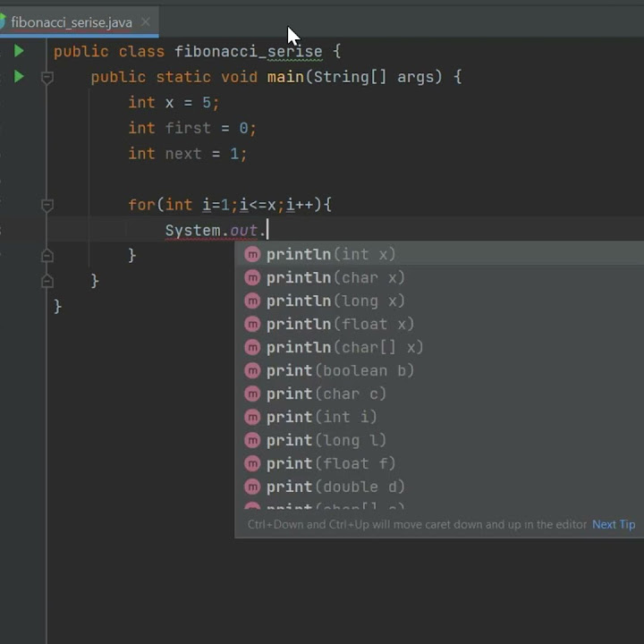Choose print(double d) completion
644x644 pixels.
[x=439, y=487]
